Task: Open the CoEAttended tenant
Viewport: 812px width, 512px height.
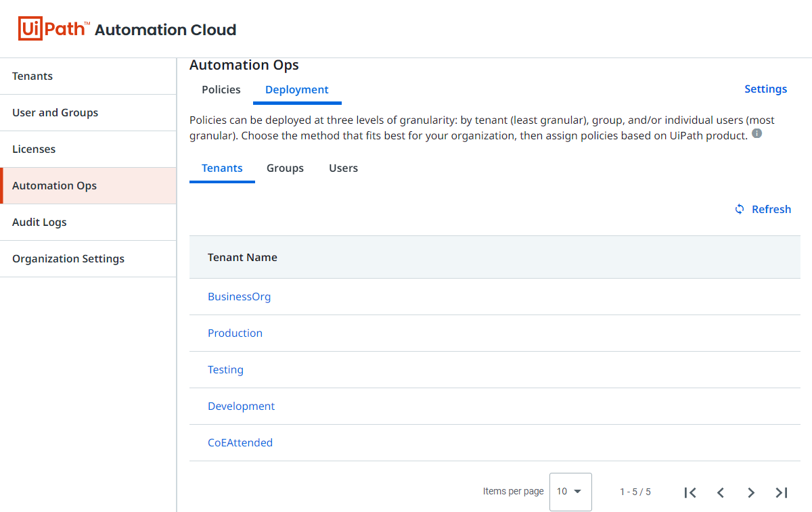Action: (x=240, y=443)
